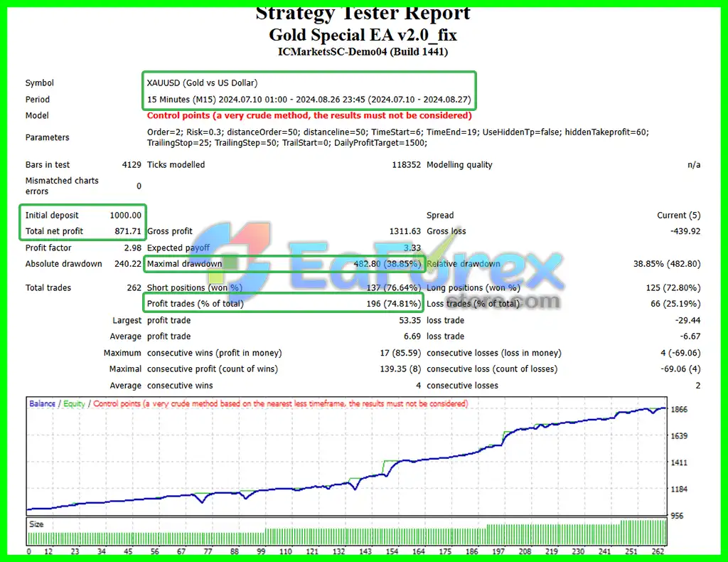Click Average consecutive losses value '2'

[698, 386]
